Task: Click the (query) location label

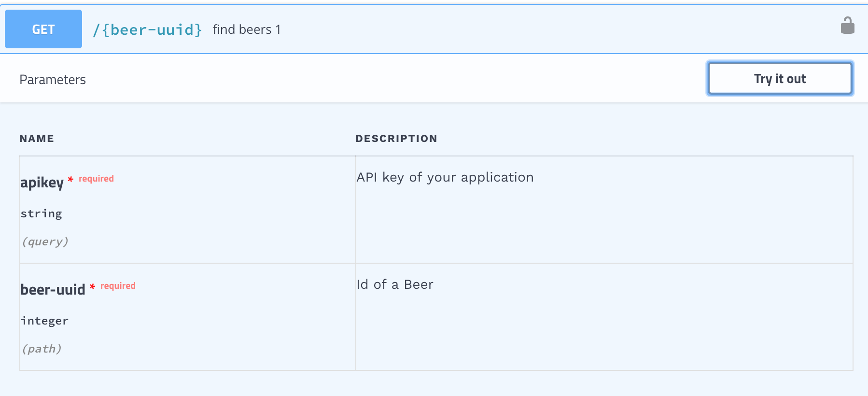Action: (x=45, y=241)
